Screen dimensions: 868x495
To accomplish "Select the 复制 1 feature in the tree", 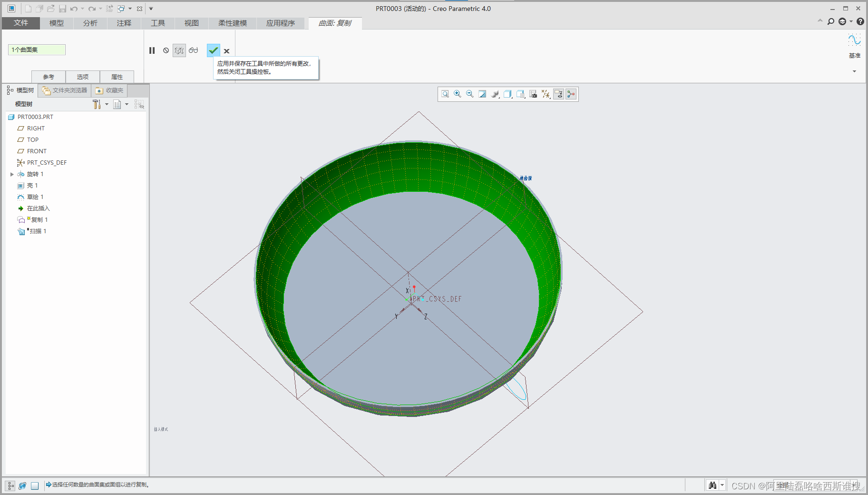I will [x=39, y=219].
